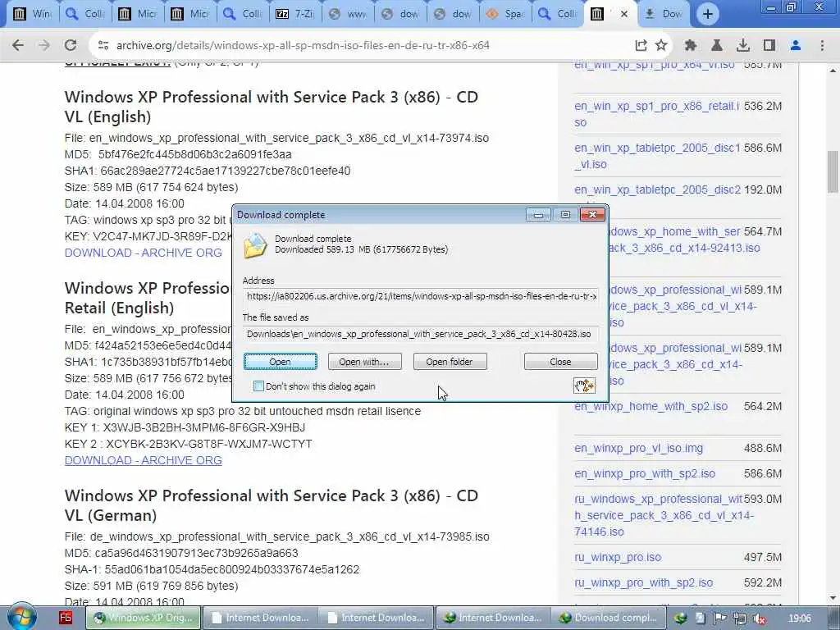This screenshot has height=630, width=840.
Task: Switch to the 7-Zi browser tab
Action: (x=294, y=14)
